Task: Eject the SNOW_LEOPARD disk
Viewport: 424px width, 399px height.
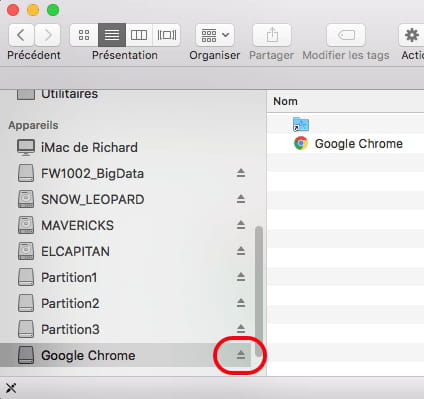Action: (x=241, y=199)
